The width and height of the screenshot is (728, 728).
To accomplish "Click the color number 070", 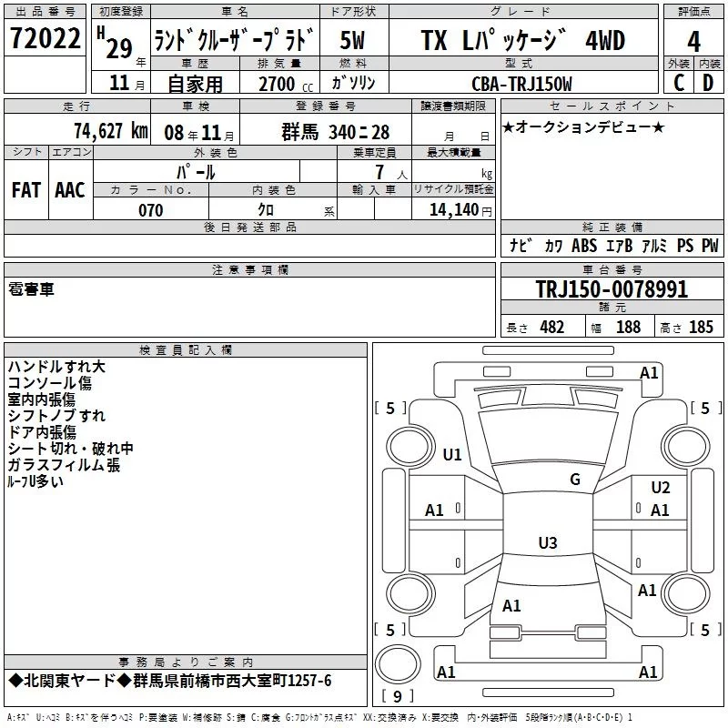I will point(151,210).
